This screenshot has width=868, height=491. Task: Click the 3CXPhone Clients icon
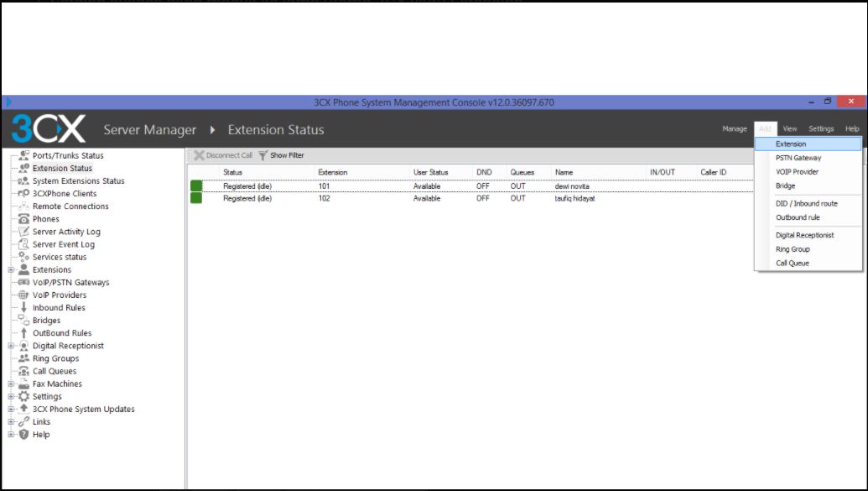click(23, 193)
